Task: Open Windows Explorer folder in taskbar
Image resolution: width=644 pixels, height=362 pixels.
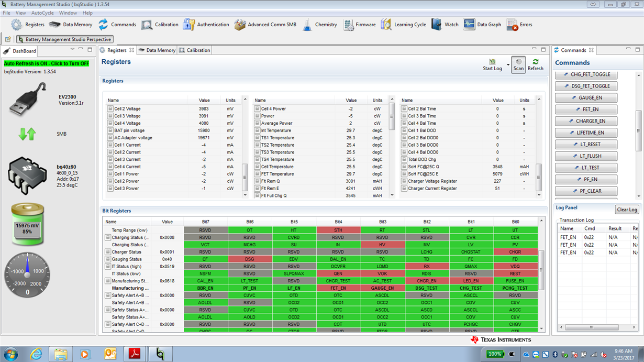Action: pos(60,354)
